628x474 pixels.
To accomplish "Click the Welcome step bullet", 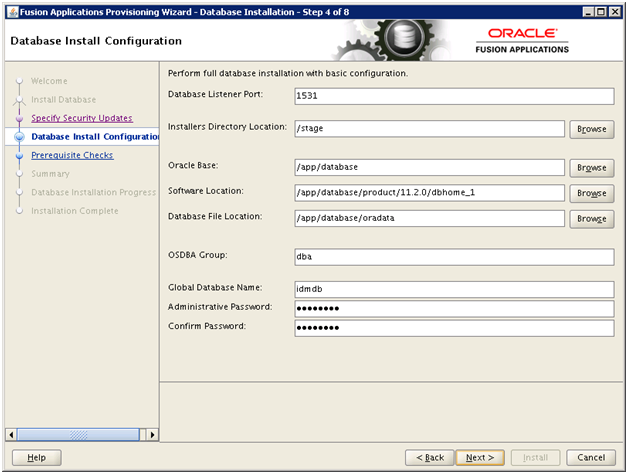I will pyautogui.click(x=19, y=81).
